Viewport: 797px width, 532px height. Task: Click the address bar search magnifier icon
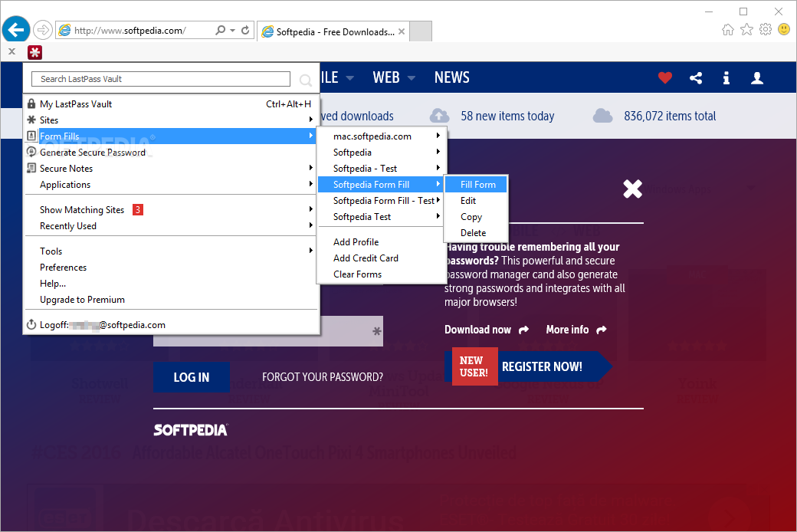point(220,30)
